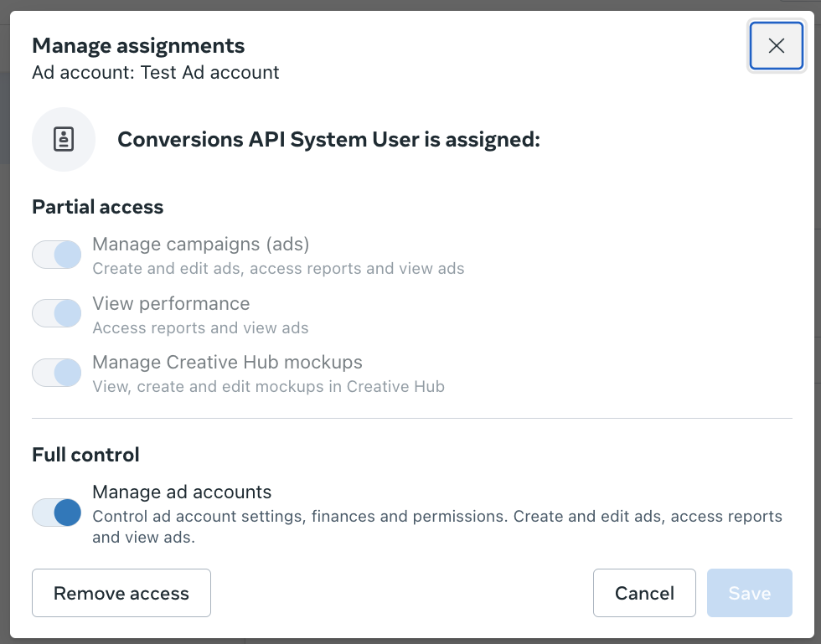
Task: Click the 'View performance' label
Action: pos(171,303)
